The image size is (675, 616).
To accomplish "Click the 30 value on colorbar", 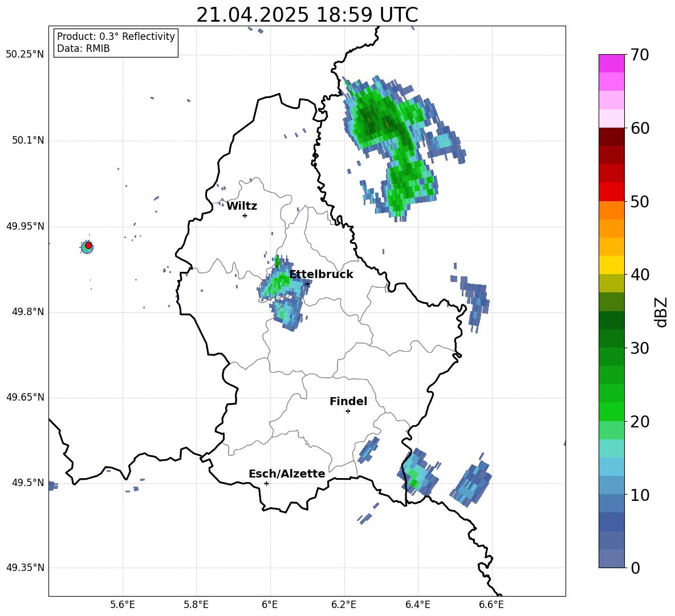I will pyautogui.click(x=640, y=348).
